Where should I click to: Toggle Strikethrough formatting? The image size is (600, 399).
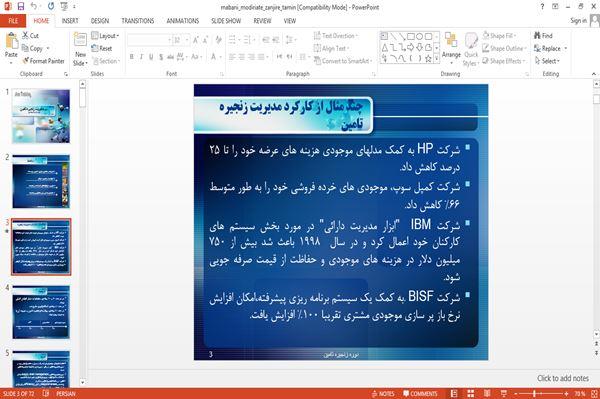click(170, 57)
